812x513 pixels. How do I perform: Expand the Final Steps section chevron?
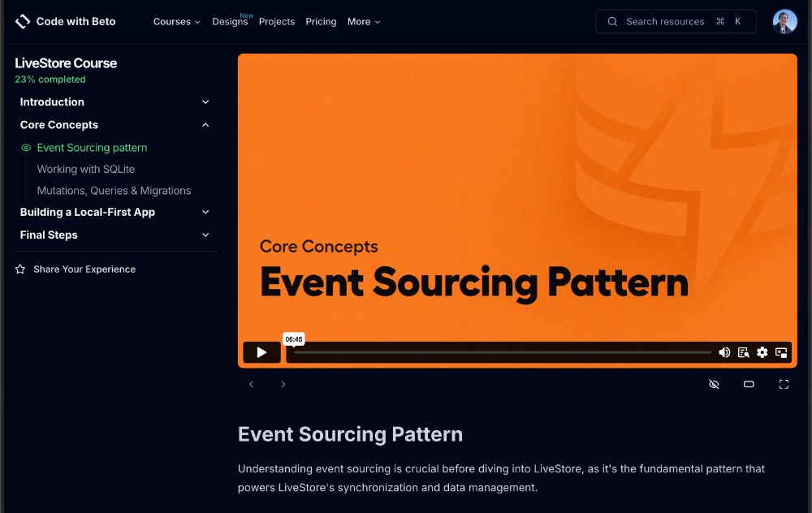[205, 235]
